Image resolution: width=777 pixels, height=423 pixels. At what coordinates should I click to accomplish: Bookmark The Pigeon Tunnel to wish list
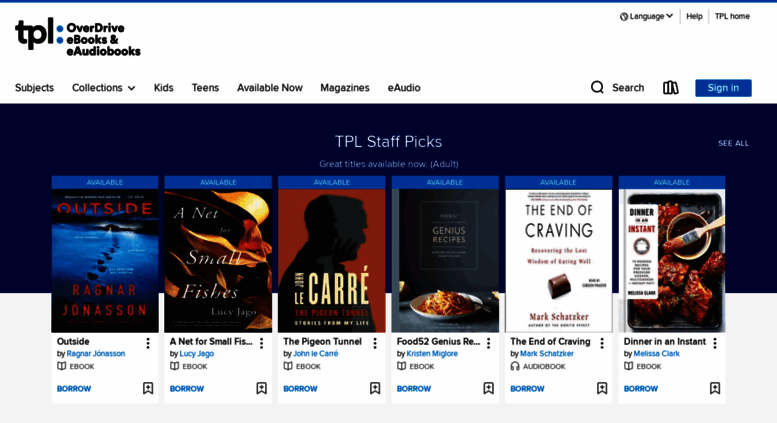375,388
